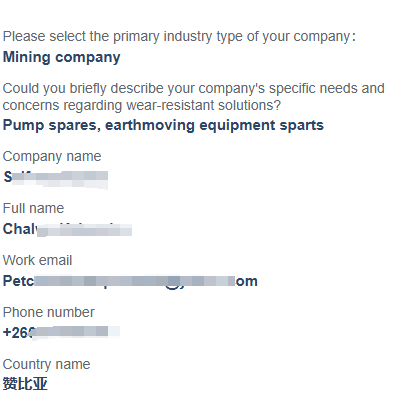Click the blurred phone number starting +26
Screen dimensions: 420x417
coord(61,333)
